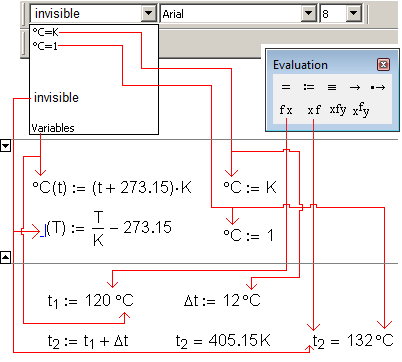Click the definition := operator in Evaluation palette
The image size is (402, 362).
309,87
